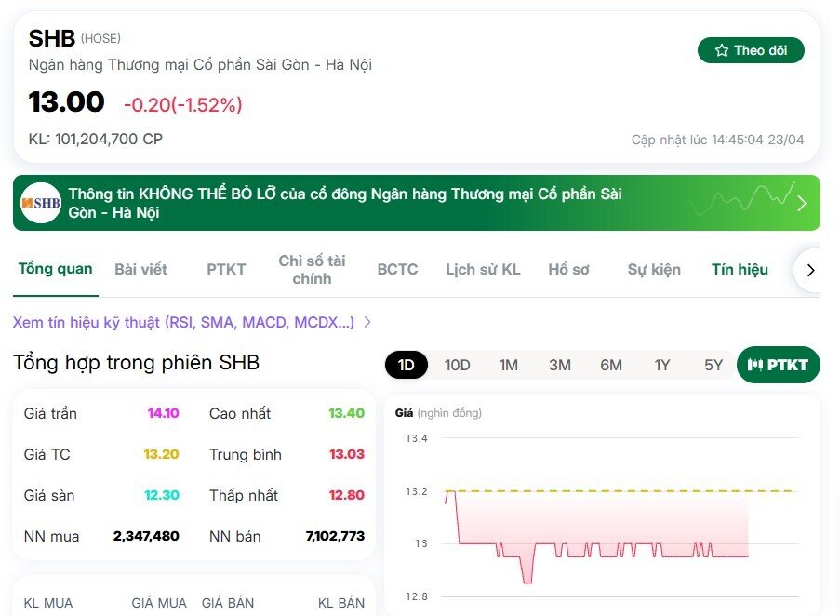
Task: Click the GIÁ MUA column header
Action: [x=159, y=603]
